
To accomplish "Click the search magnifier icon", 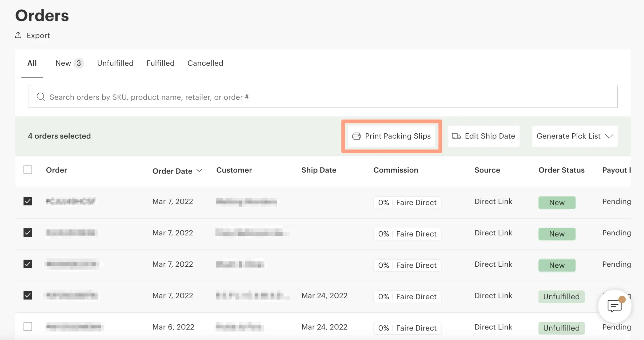I will (41, 97).
